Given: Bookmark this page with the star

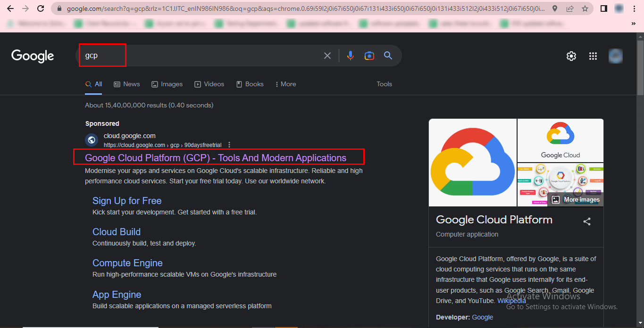Looking at the screenshot, I should [585, 8].
